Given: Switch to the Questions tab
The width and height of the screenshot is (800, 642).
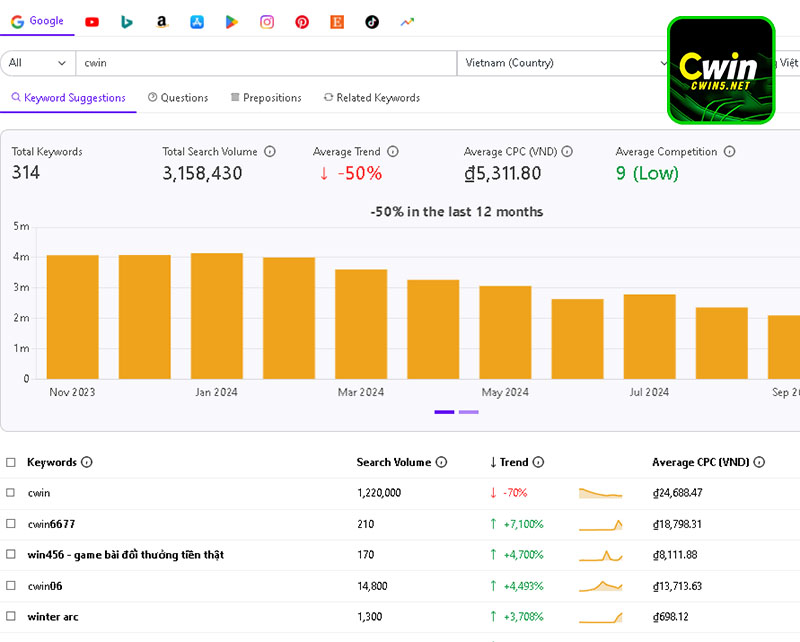Looking at the screenshot, I should click(178, 97).
